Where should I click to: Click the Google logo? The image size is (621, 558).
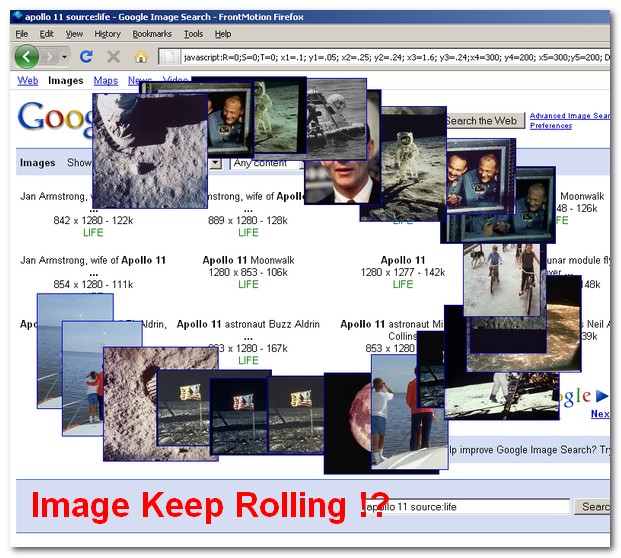pos(54,118)
